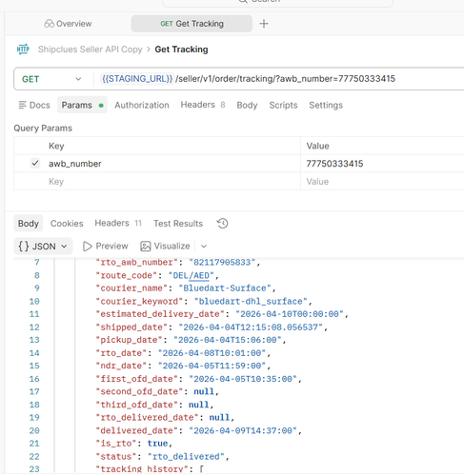The image size is (464, 476).
Task: Follow the DEL/AED link in response
Action: pyautogui.click(x=192, y=275)
